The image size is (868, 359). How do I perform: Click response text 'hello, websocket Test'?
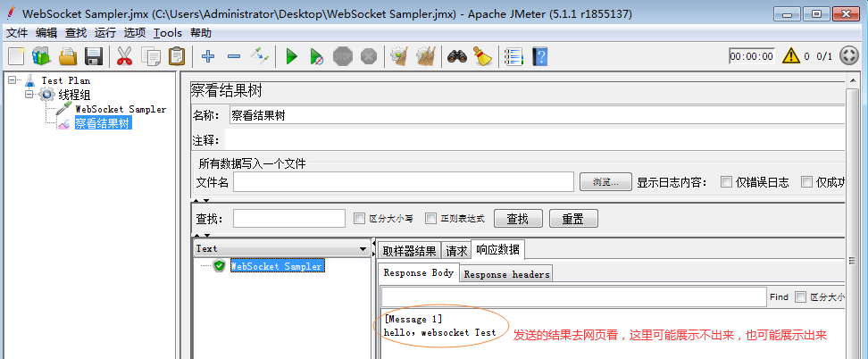(x=439, y=332)
